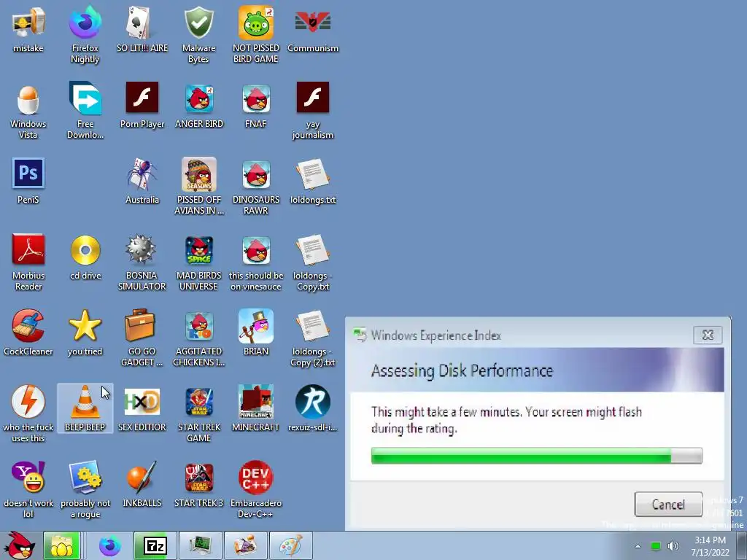Open the 'loldongs - Copy (2).txt' file
This screenshot has height=560, width=747.
point(312,337)
